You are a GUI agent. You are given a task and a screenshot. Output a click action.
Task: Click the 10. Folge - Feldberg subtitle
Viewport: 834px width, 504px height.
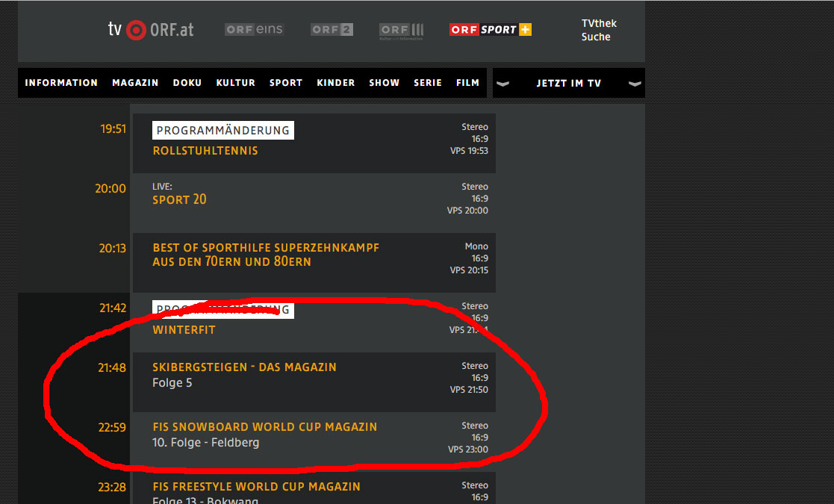(x=206, y=442)
